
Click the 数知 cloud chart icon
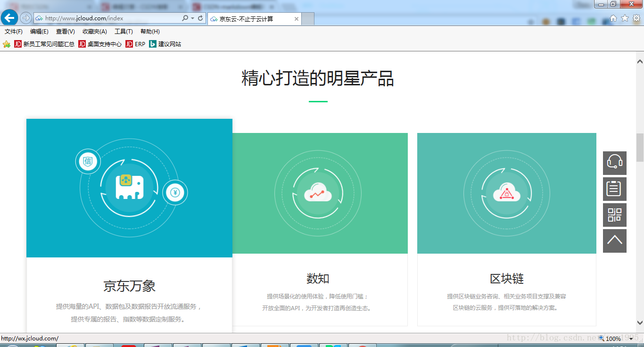coord(318,193)
